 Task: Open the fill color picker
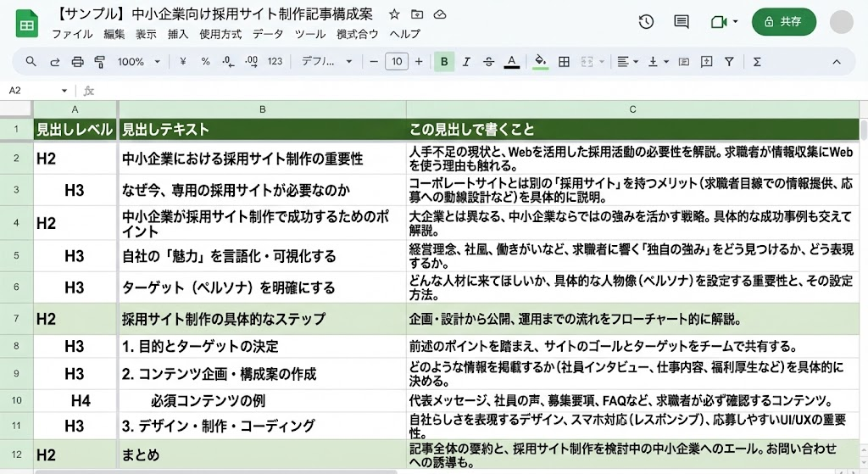tap(540, 62)
